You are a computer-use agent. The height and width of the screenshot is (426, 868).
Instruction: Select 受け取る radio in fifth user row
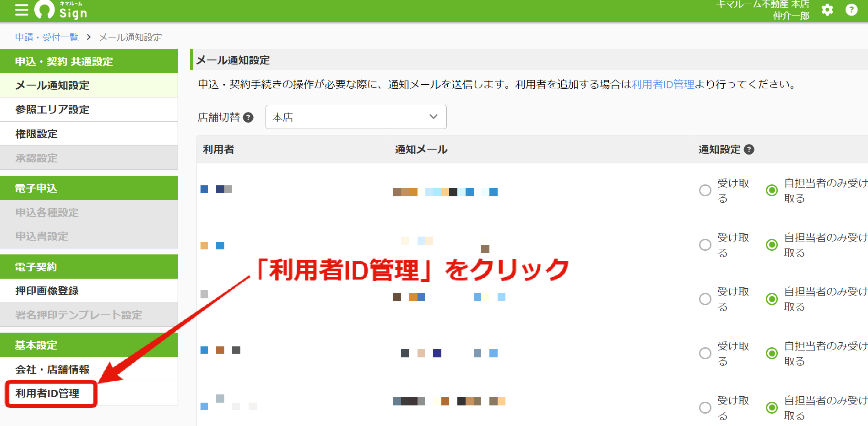(x=705, y=408)
